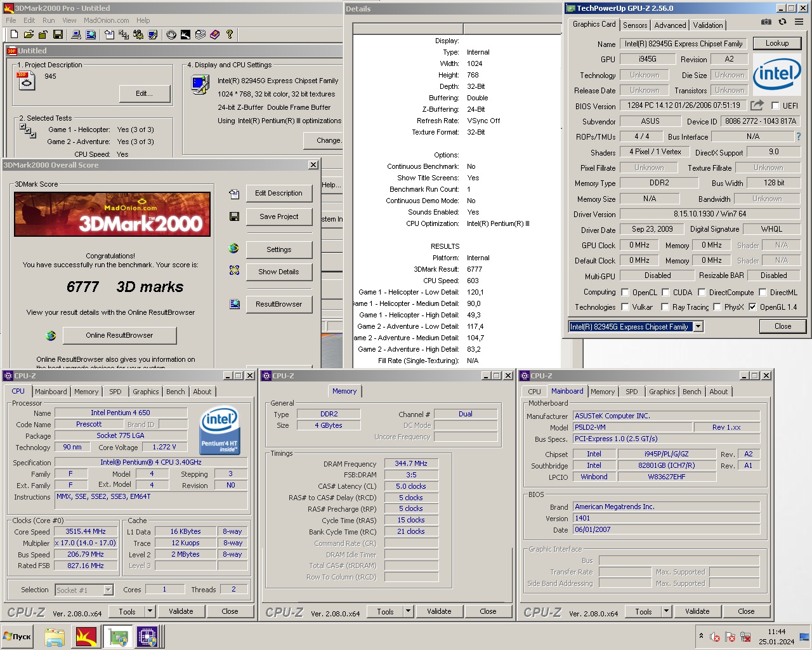The image size is (812, 650).
Task: Toggle the DirectCompute checkbox
Action: 702,293
